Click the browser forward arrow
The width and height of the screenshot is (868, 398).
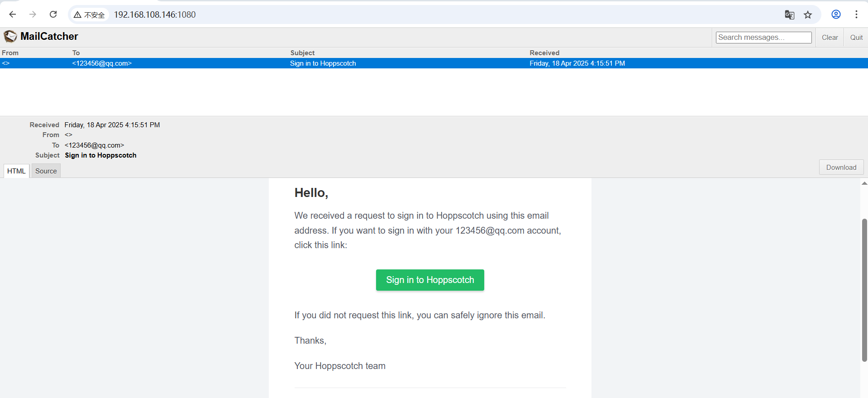click(x=33, y=14)
